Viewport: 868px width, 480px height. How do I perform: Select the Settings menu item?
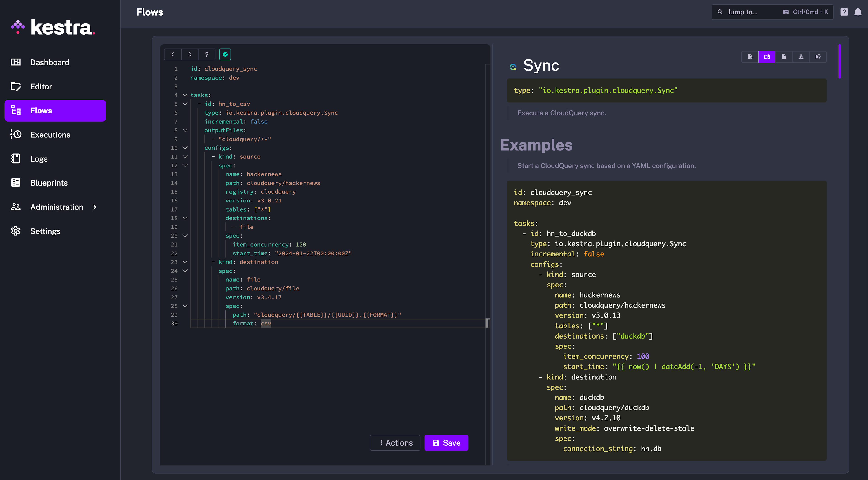click(x=45, y=231)
